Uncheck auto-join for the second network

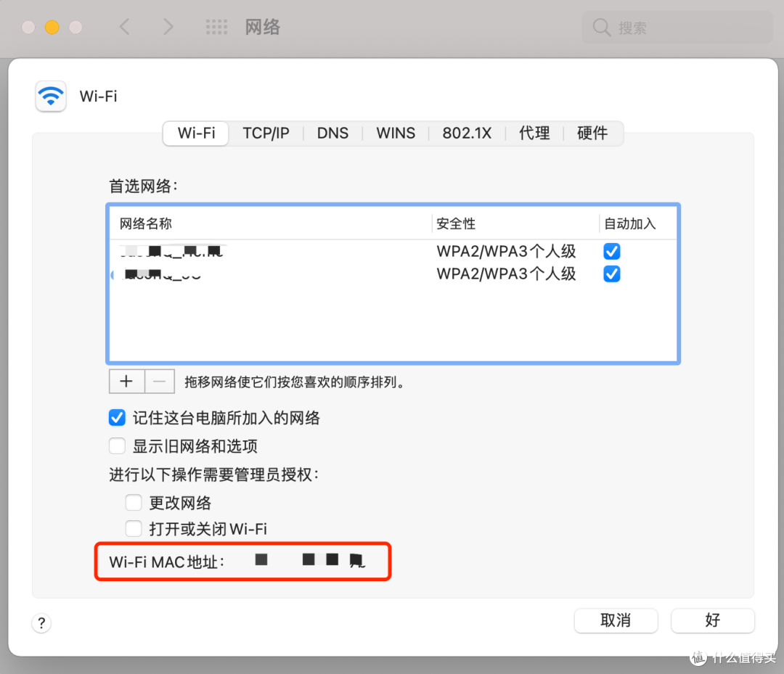pyautogui.click(x=611, y=274)
